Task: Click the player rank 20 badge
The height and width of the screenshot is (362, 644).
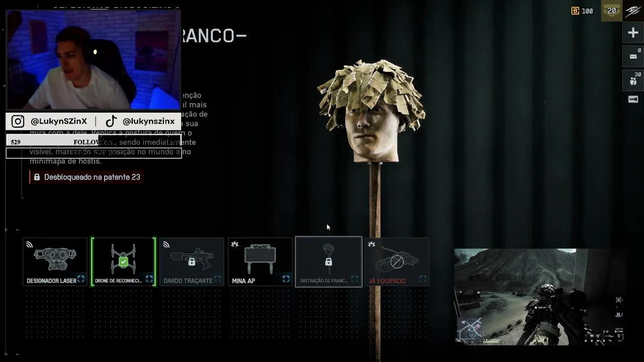Action: 612,11
